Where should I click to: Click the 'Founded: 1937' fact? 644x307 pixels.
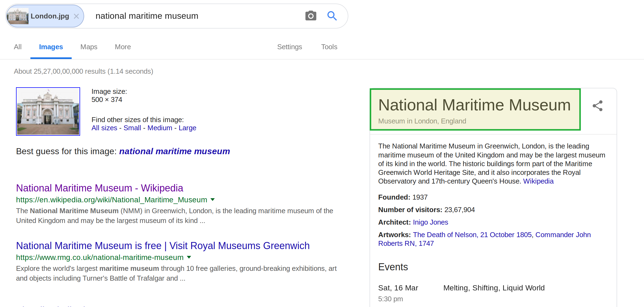[x=403, y=197]
